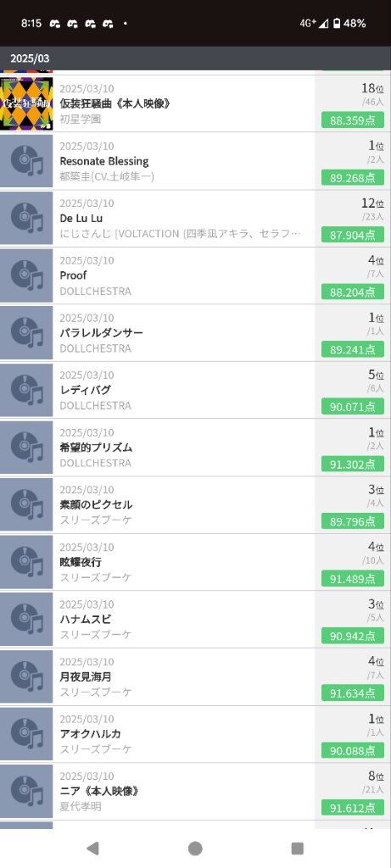Select the 91.489点 score badge
The image size is (391, 868).
(x=352, y=578)
